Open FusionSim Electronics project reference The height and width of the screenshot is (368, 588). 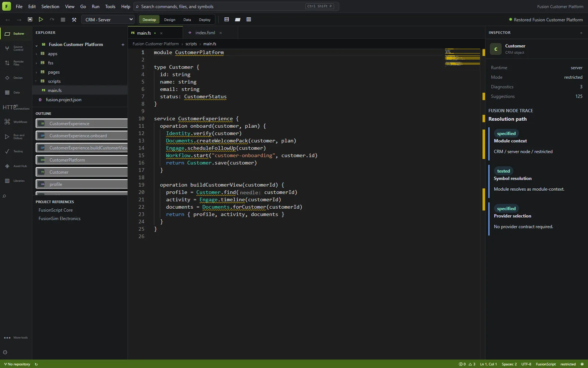coord(60,219)
